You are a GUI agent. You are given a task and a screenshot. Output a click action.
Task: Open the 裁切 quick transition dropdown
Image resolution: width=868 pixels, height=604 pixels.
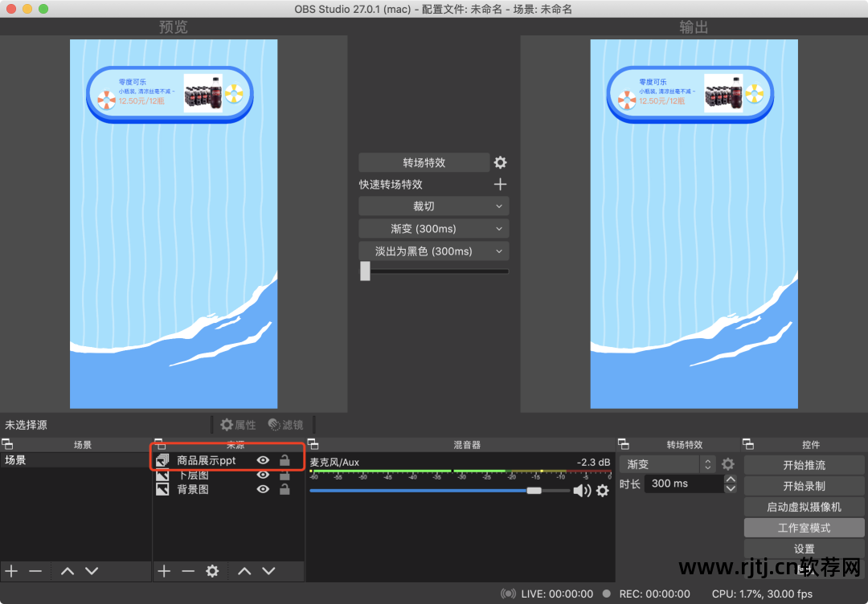click(x=433, y=206)
